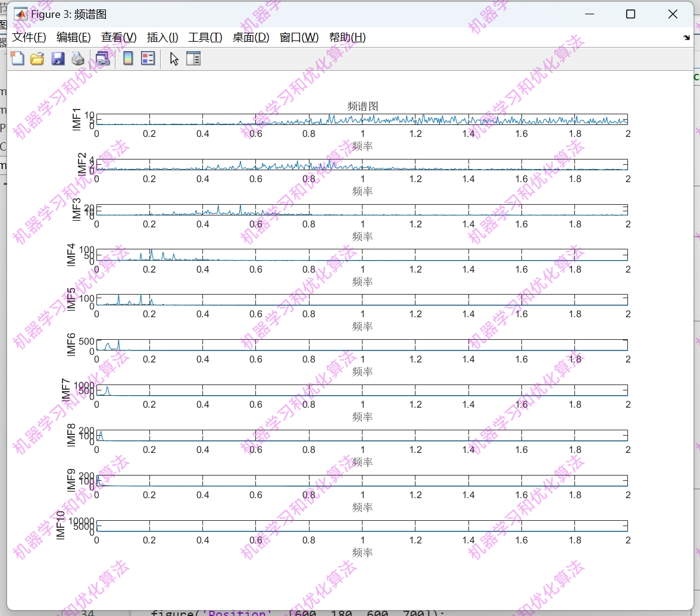
Task: Open the 编辑(E) menu
Action: [x=74, y=37]
